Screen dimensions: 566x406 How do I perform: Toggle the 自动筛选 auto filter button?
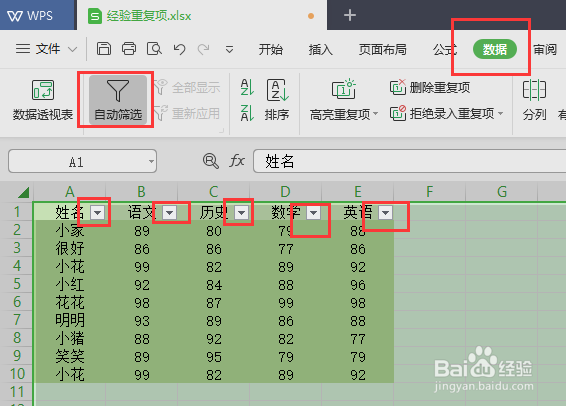click(x=118, y=100)
